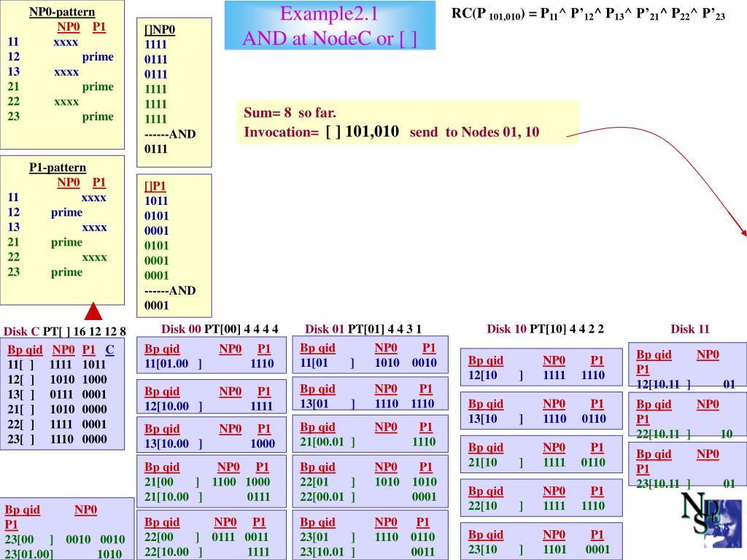Click row '13[10.00 ] 1000' in Disk 00
This screenshot has width=747, height=560.
[209, 444]
